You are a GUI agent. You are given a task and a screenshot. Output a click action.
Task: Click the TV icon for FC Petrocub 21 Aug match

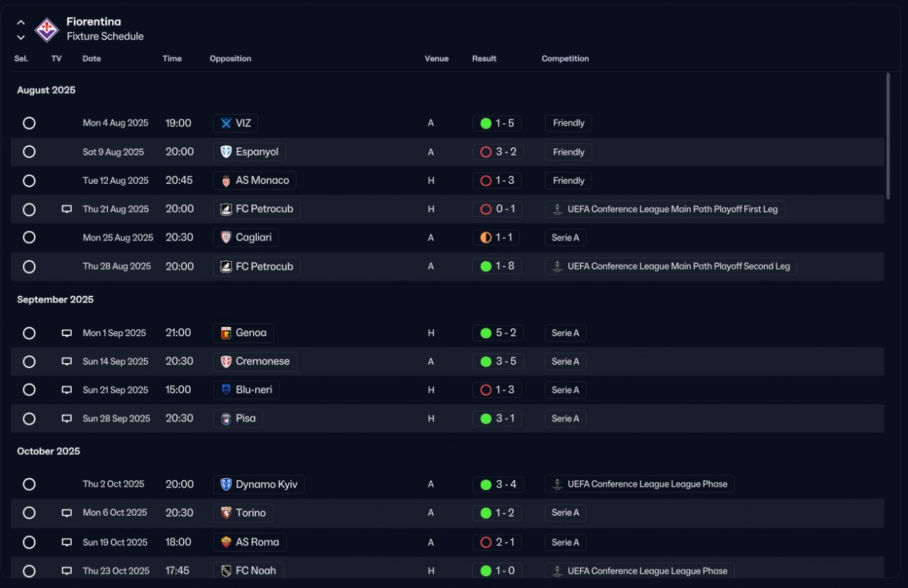(x=67, y=209)
